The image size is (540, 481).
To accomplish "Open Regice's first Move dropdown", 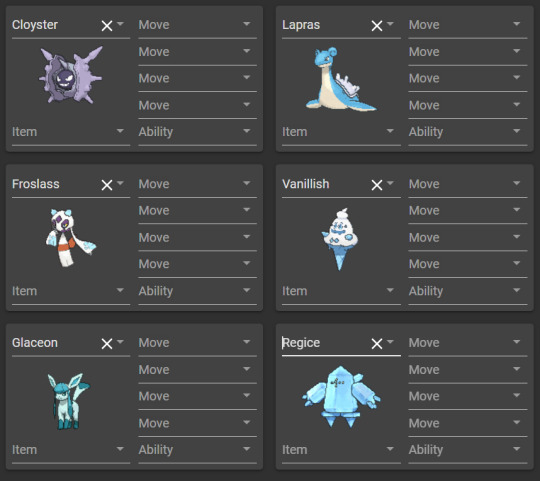I will click(x=468, y=343).
